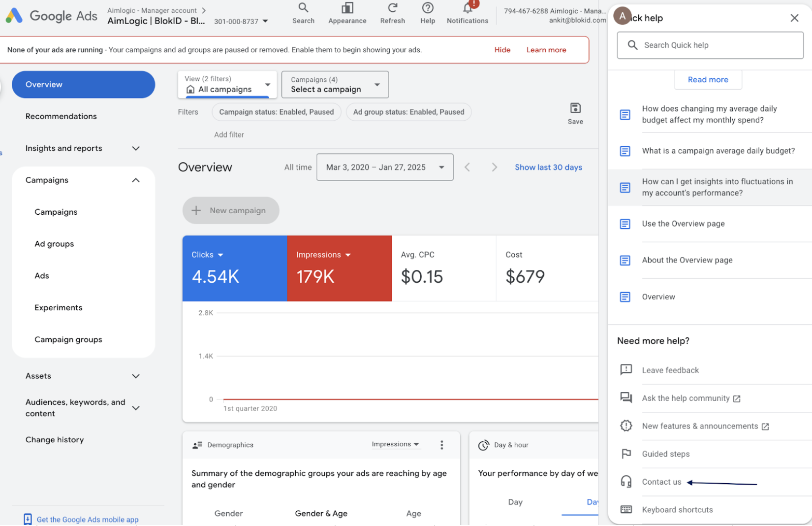Image resolution: width=812 pixels, height=526 pixels.
Task: Click the plus icon on New campaign
Action: 196,210
